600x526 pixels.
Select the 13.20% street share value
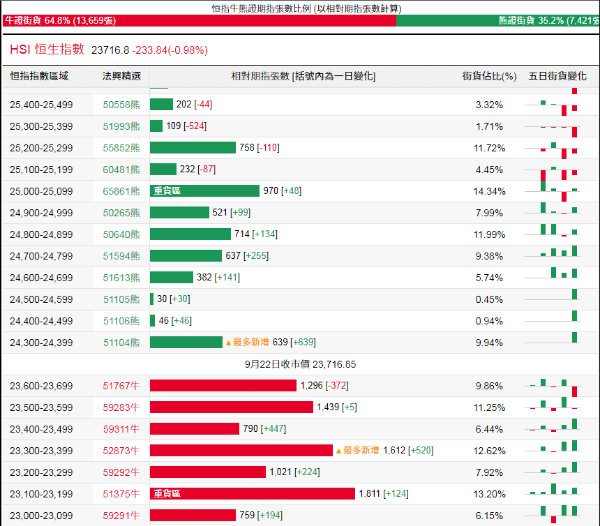pos(489,494)
